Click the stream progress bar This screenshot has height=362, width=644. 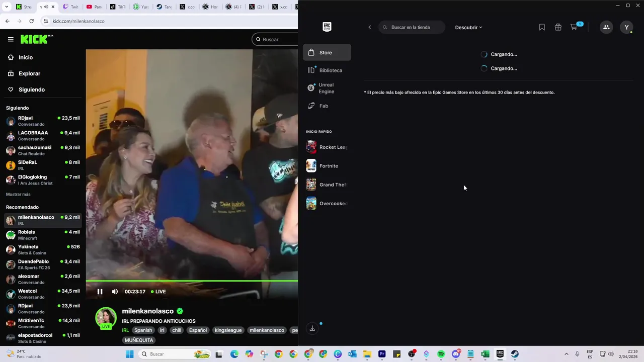click(x=192, y=281)
